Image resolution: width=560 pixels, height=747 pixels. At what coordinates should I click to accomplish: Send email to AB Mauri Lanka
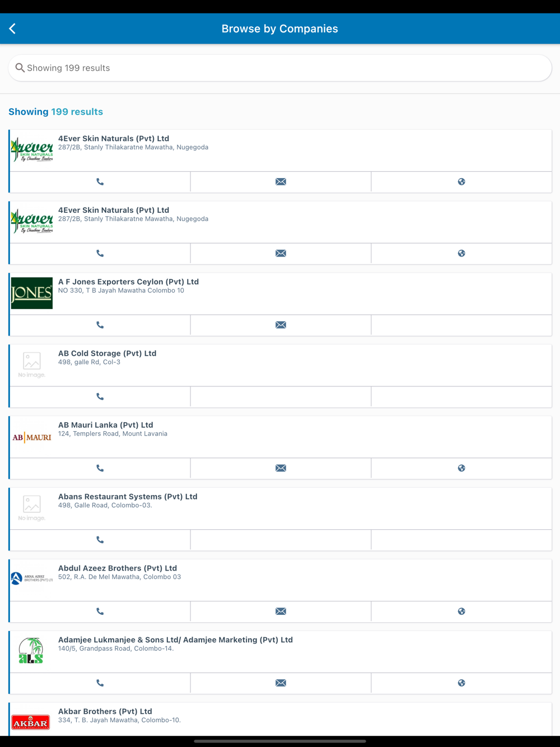281,468
